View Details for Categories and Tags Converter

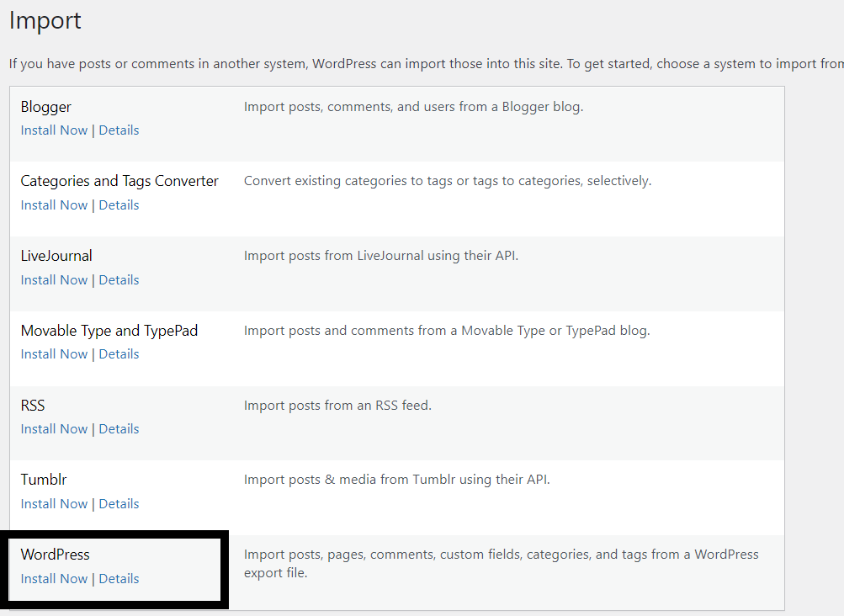coord(119,205)
